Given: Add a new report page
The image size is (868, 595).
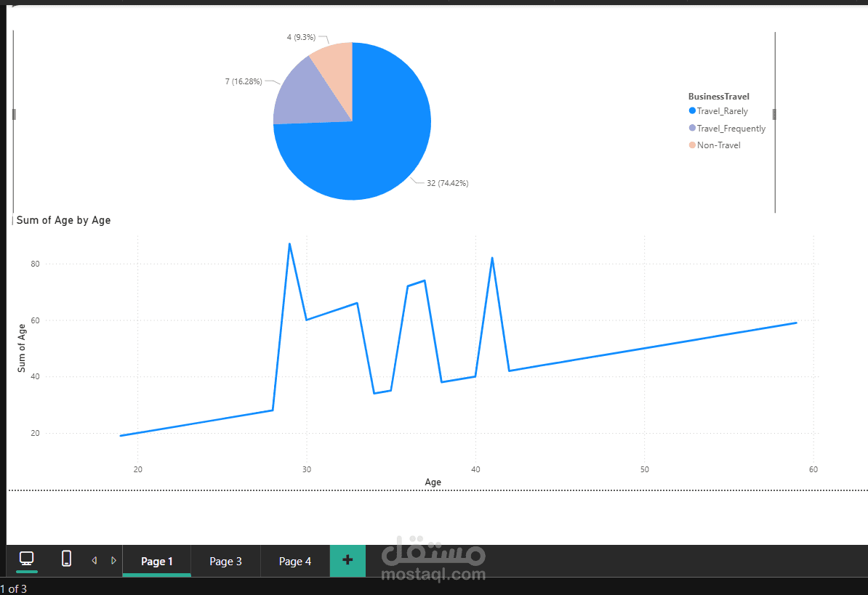Looking at the screenshot, I should coord(347,561).
